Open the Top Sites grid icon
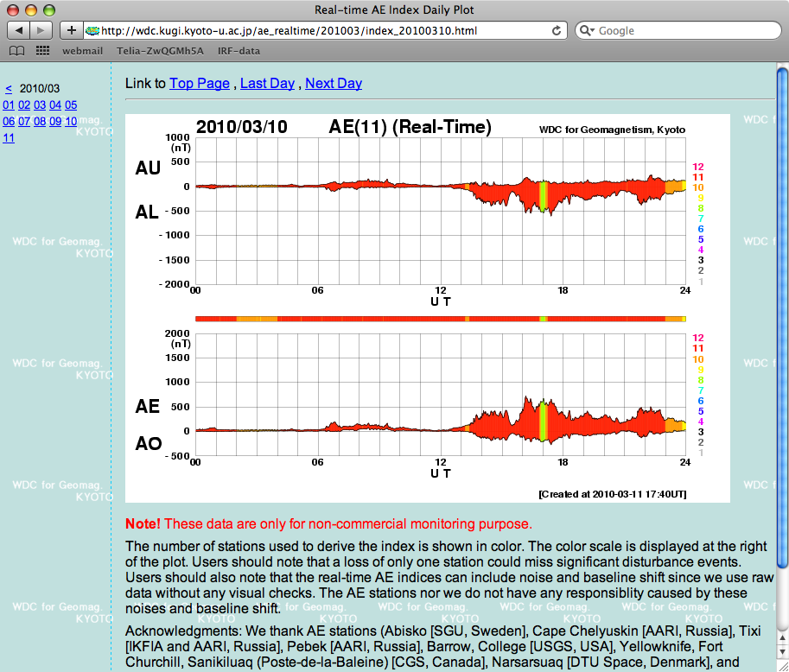 point(42,51)
